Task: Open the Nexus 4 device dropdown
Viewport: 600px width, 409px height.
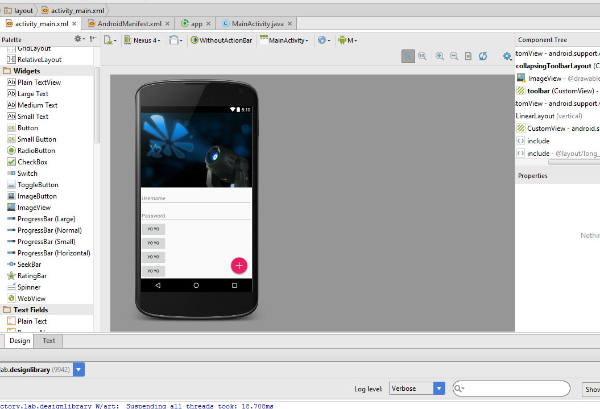Action: pos(143,41)
